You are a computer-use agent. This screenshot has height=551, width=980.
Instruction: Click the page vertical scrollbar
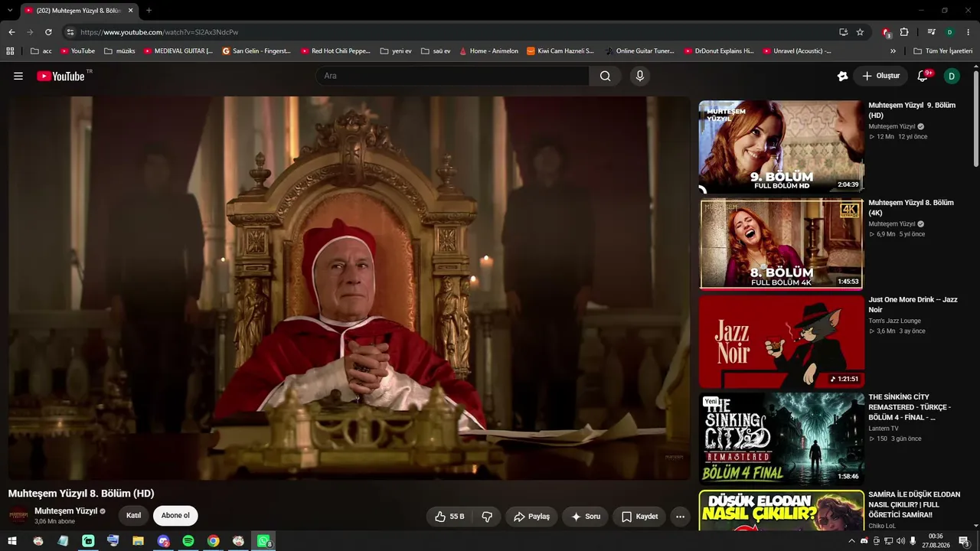click(x=976, y=119)
